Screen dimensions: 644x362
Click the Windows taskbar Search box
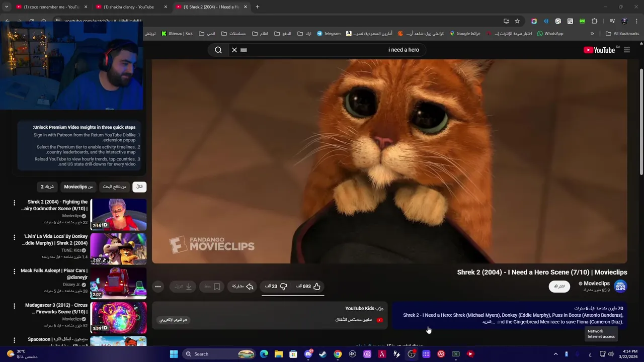219,354
